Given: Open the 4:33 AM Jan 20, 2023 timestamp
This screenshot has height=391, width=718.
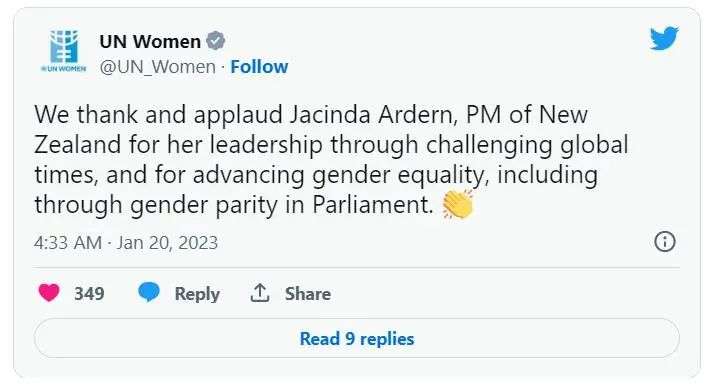Looking at the screenshot, I should tap(126, 243).
